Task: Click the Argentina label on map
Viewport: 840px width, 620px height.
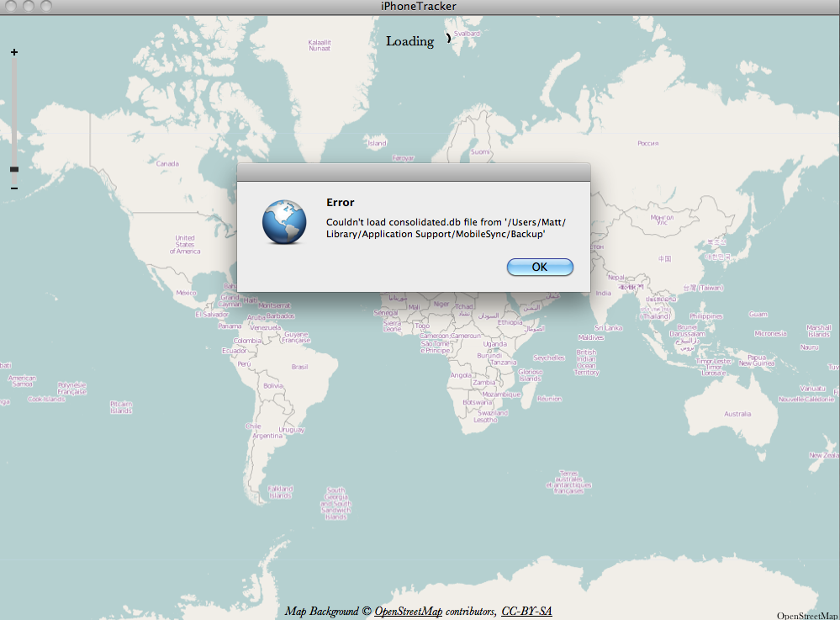Action: [x=267, y=436]
